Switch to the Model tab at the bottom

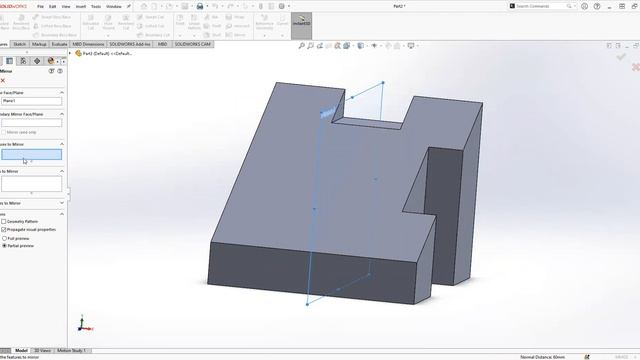click(x=21, y=351)
